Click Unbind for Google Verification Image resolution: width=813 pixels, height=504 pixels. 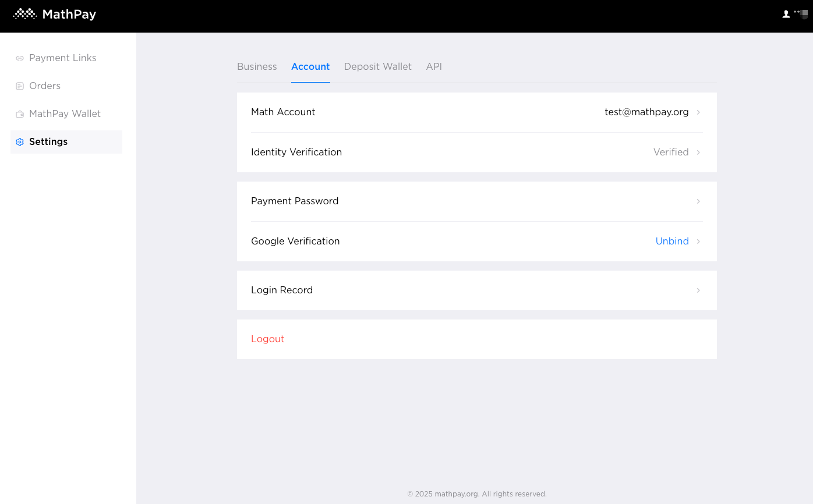672,242
